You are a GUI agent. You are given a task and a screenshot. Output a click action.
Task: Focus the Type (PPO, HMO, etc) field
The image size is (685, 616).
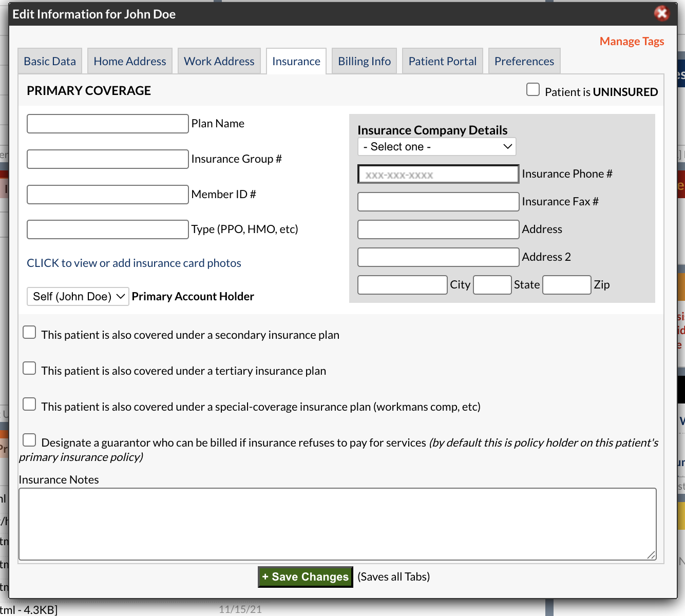[x=108, y=229]
